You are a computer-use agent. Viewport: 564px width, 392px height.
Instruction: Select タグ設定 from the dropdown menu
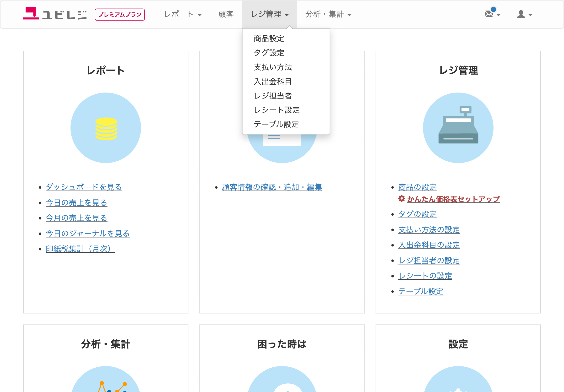269,53
